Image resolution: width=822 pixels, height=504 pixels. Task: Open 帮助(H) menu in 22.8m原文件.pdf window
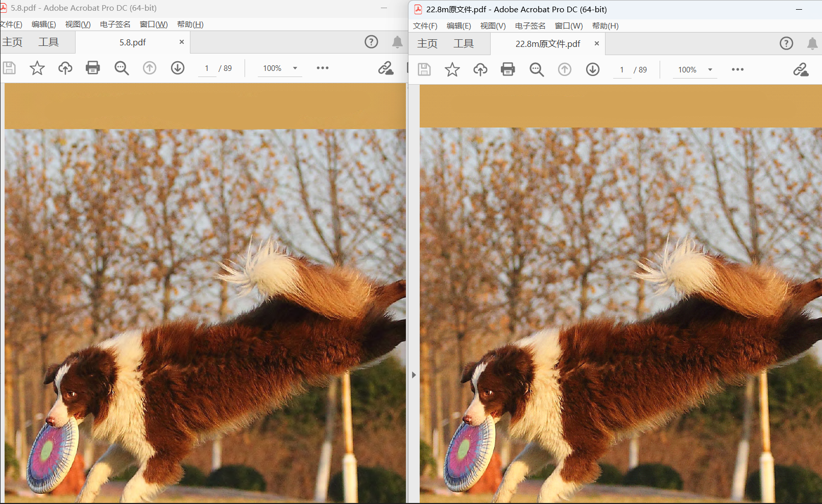coord(606,26)
